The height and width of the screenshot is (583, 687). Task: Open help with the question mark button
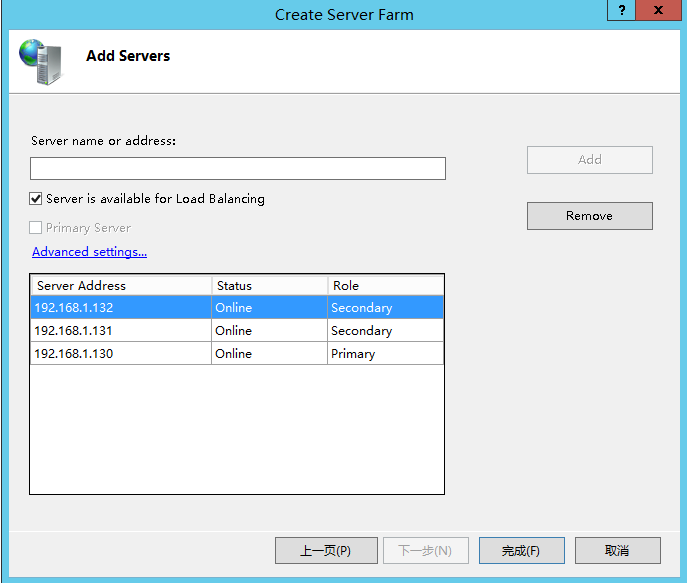point(621,10)
